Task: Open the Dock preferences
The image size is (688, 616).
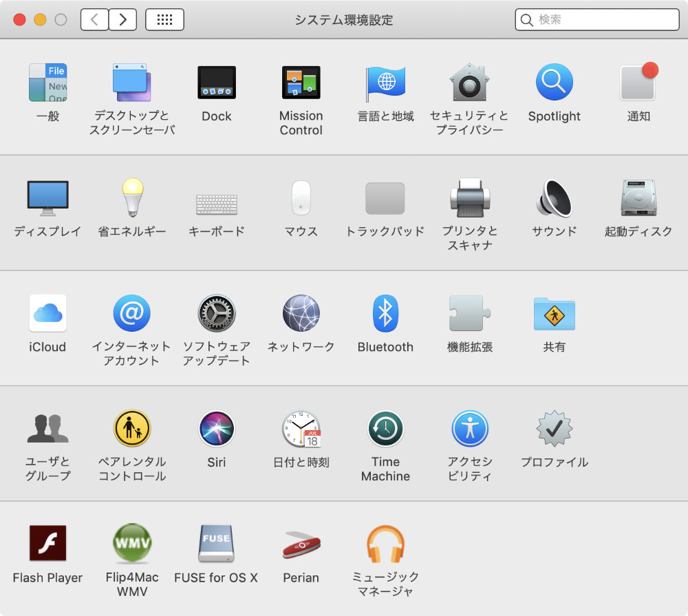Action: coord(217,83)
